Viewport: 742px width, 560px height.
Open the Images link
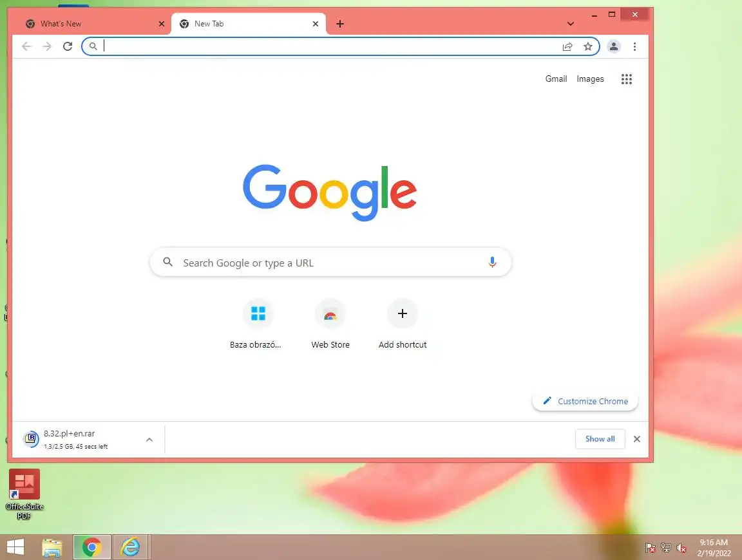click(590, 79)
